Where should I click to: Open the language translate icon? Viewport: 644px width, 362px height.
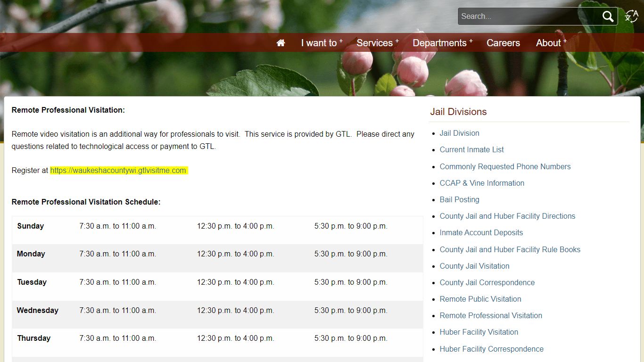[631, 16]
